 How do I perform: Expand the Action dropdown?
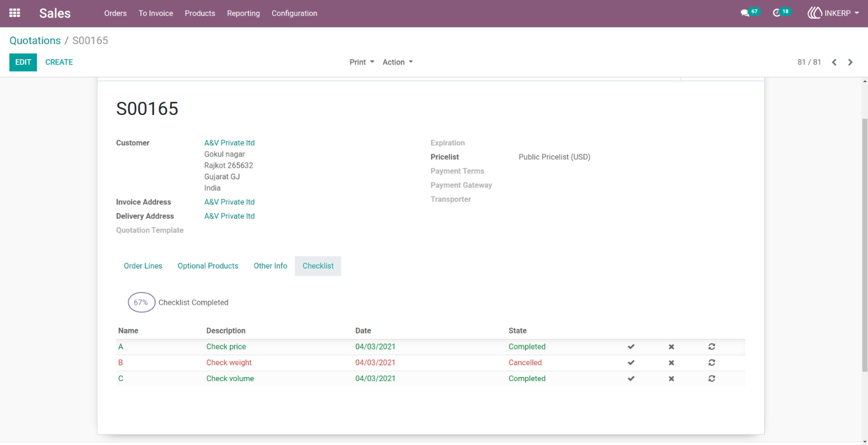pyautogui.click(x=398, y=62)
